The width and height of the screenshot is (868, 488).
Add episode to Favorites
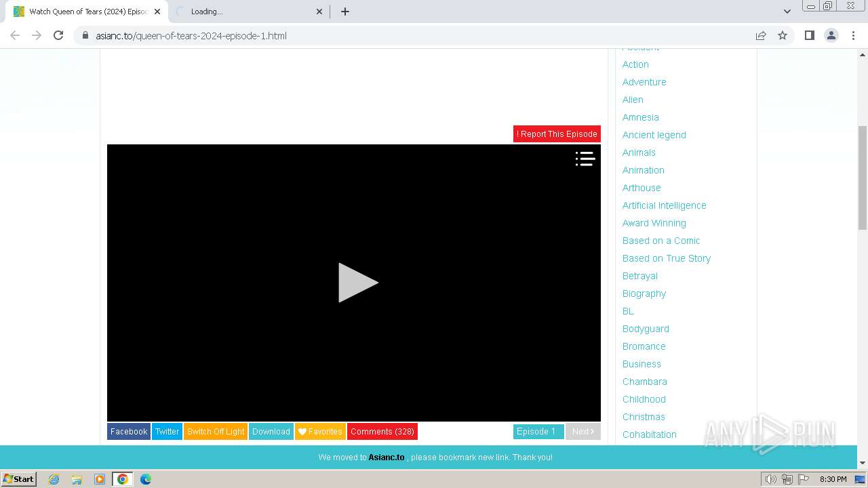point(320,432)
